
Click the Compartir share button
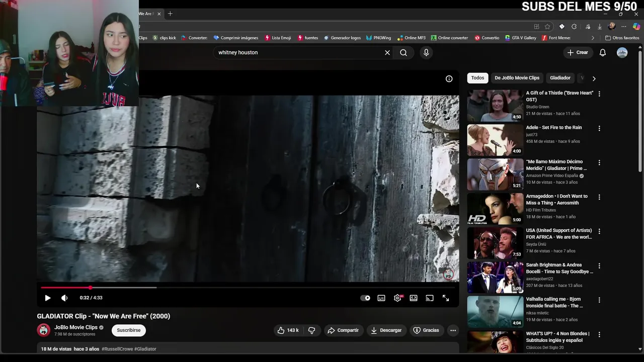tap(343, 330)
